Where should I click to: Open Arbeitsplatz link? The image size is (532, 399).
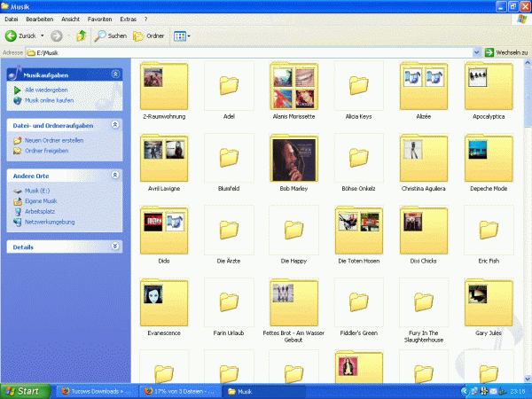[40, 211]
